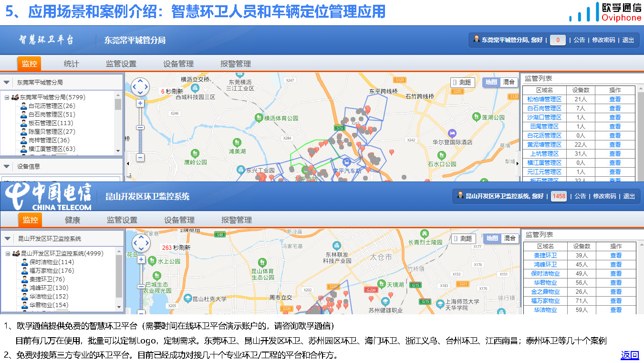Click 退出 in 东莞 platform header
The image size is (644, 363).
click(628, 40)
